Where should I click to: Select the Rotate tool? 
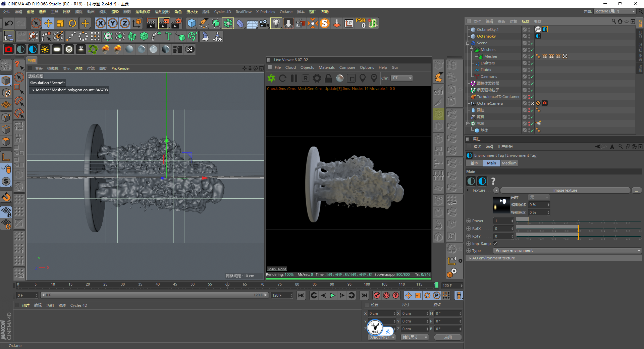72,23
